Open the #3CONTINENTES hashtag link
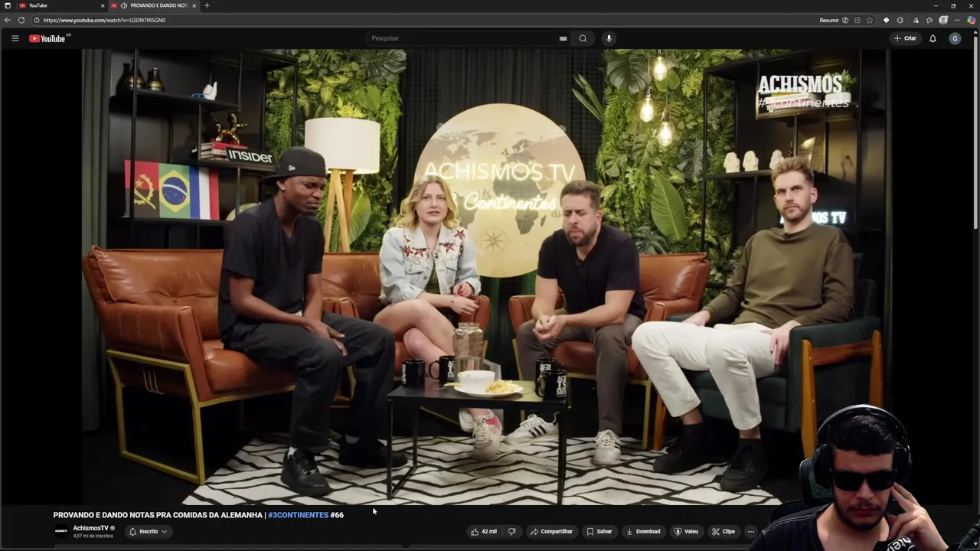Image resolution: width=980 pixels, height=551 pixels. [298, 515]
